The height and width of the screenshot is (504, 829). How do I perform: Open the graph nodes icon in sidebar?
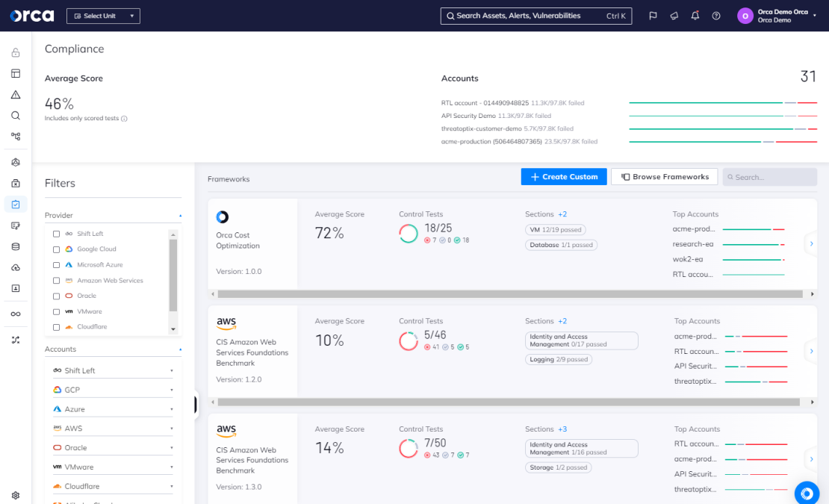(x=16, y=137)
